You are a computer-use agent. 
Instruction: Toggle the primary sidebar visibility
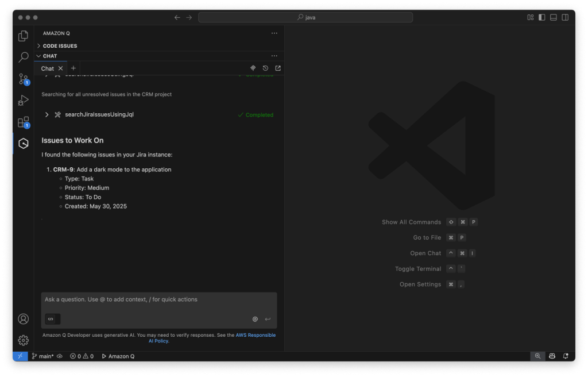pyautogui.click(x=541, y=17)
